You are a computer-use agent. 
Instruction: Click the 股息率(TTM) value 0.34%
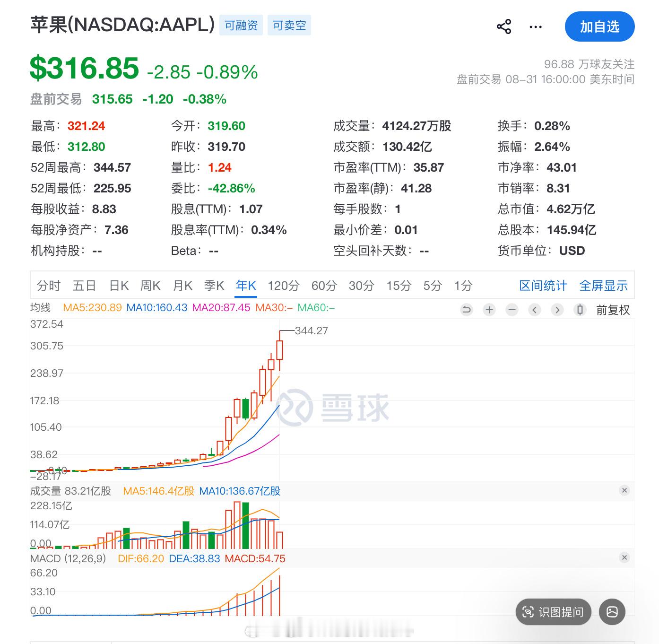coord(269,230)
